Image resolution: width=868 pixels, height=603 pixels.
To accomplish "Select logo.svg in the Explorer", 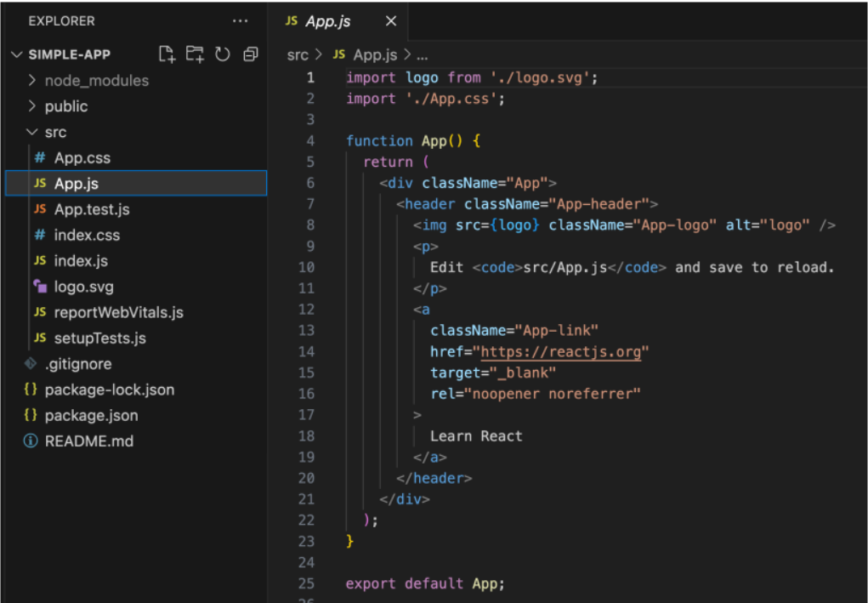I will tap(83, 287).
